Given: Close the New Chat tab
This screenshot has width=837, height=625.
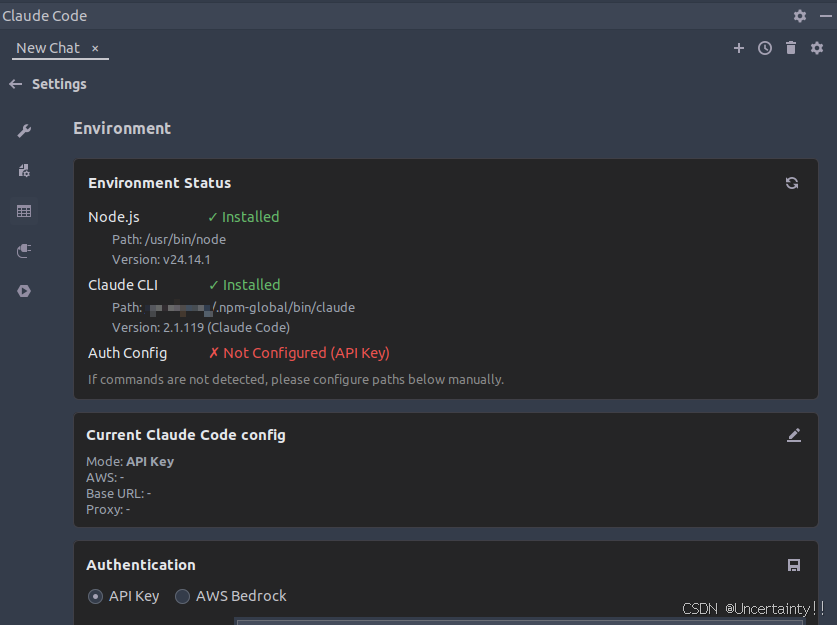Looking at the screenshot, I should pyautogui.click(x=95, y=49).
